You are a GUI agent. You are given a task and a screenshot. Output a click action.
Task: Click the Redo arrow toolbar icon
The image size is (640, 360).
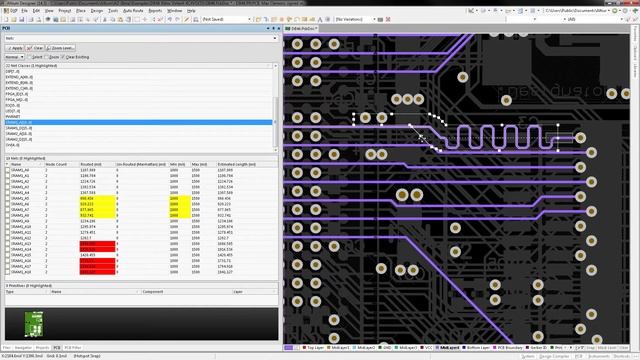tap(178, 19)
